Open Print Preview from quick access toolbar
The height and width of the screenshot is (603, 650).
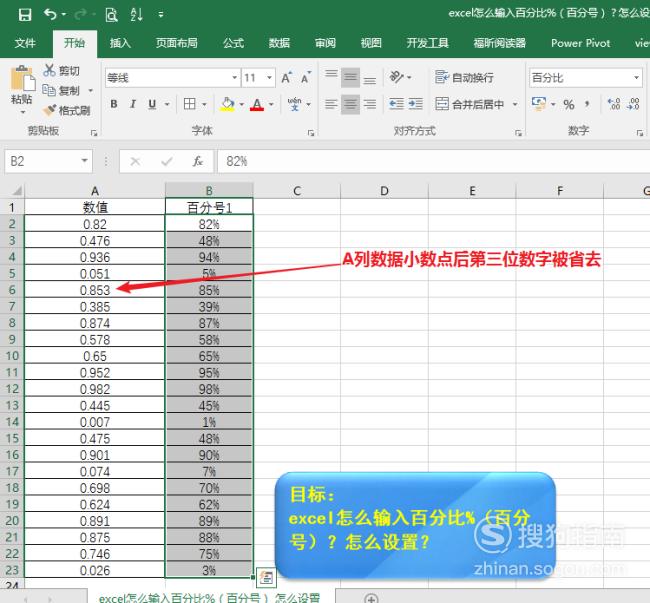(x=111, y=15)
